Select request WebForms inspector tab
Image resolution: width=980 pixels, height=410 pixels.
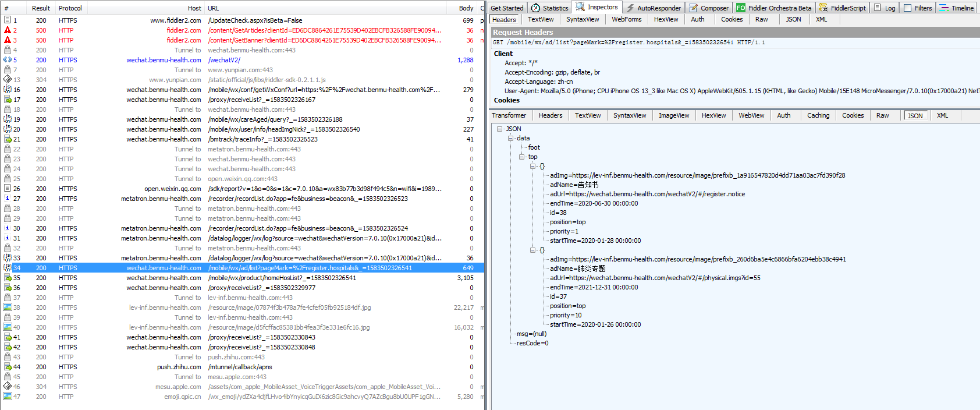click(x=626, y=19)
